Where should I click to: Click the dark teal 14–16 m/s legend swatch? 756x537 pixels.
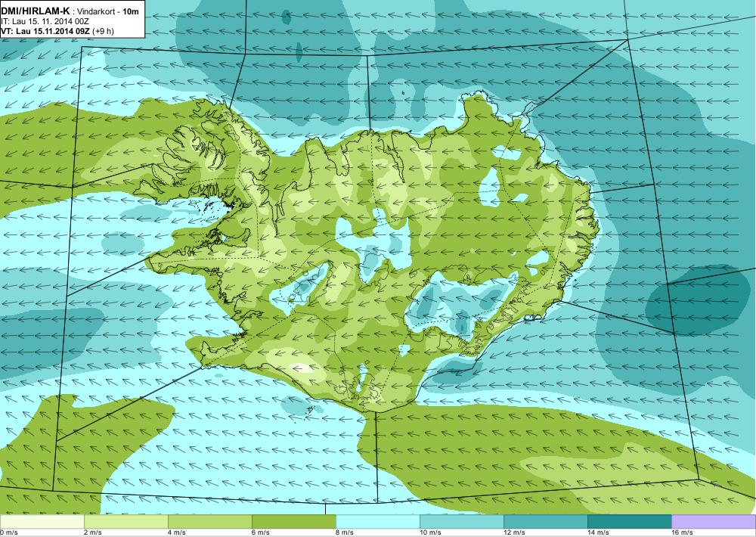click(x=629, y=522)
